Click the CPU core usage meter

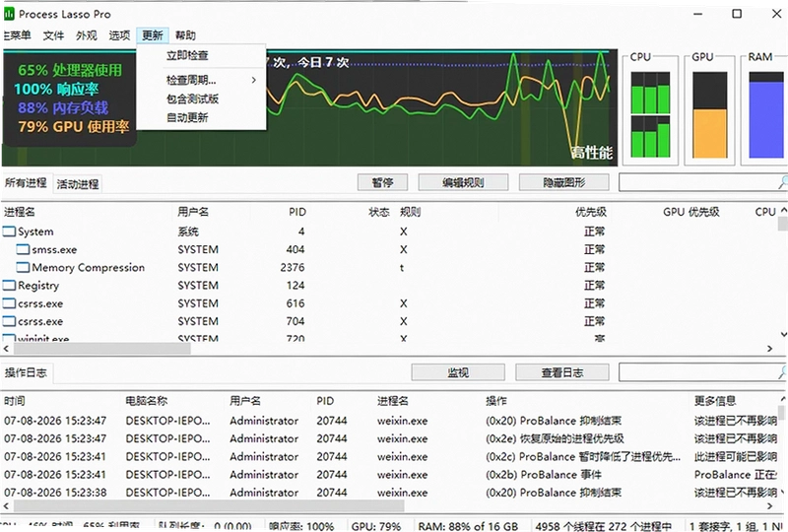[x=650, y=114]
